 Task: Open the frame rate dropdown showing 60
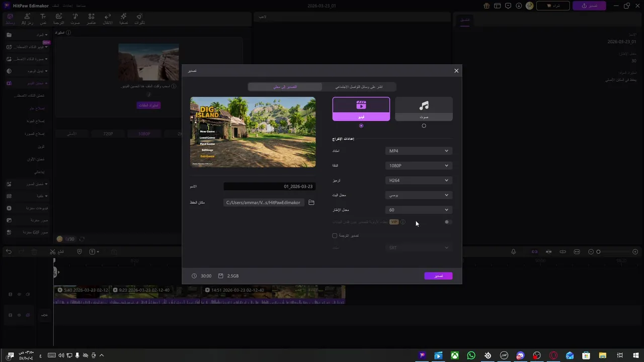(419, 210)
